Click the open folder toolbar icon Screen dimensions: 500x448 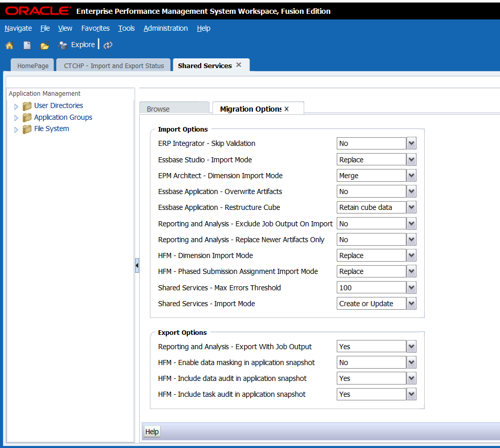click(x=45, y=45)
